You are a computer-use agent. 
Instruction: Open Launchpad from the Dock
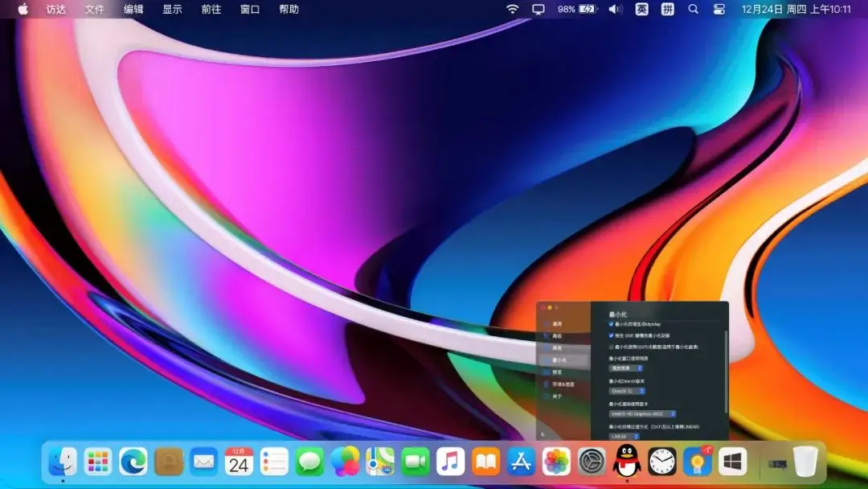99,462
